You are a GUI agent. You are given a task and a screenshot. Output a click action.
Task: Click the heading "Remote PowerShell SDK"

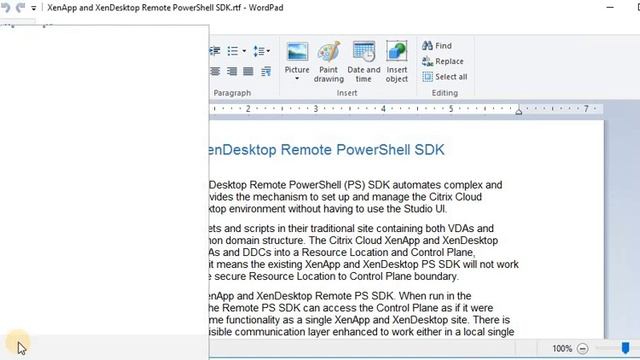pos(362,150)
